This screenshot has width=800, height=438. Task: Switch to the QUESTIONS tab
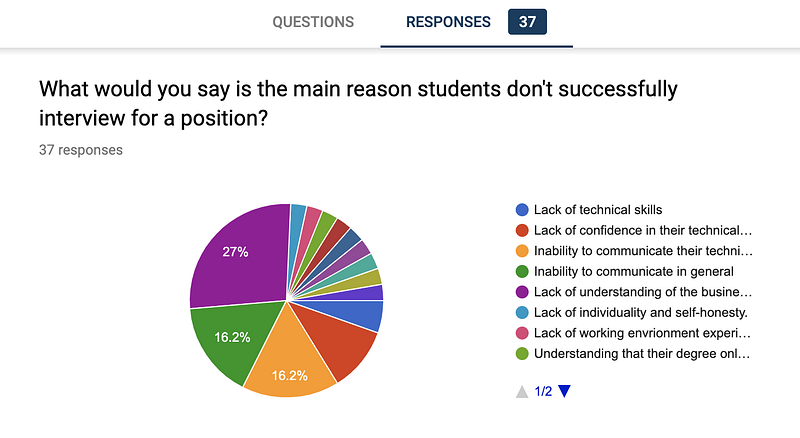tap(313, 22)
